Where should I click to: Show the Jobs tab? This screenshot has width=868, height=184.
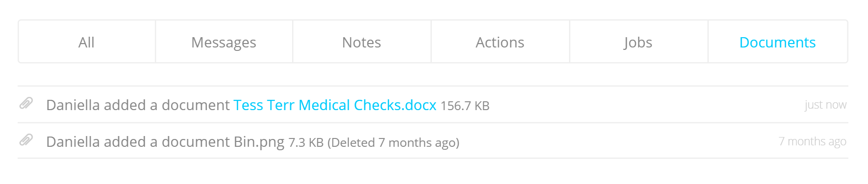[x=638, y=42]
